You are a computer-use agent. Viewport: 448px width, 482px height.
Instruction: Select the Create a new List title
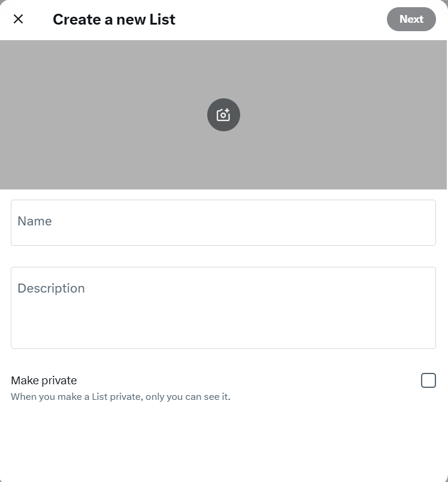[114, 19]
